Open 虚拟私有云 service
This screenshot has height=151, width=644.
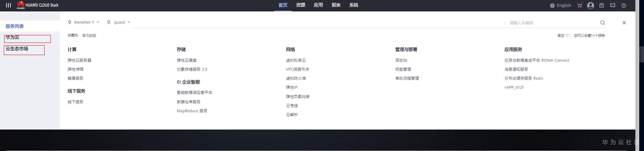[x=296, y=60]
